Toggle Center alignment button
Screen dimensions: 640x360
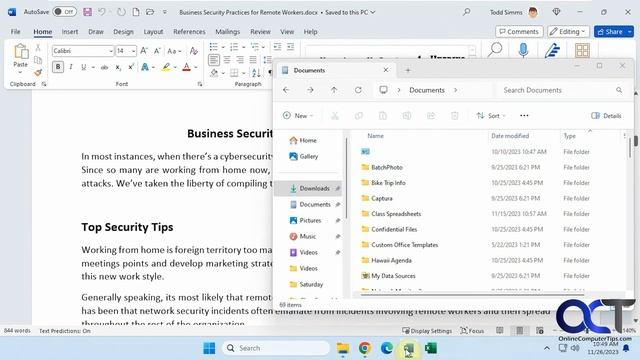(x=227, y=60)
